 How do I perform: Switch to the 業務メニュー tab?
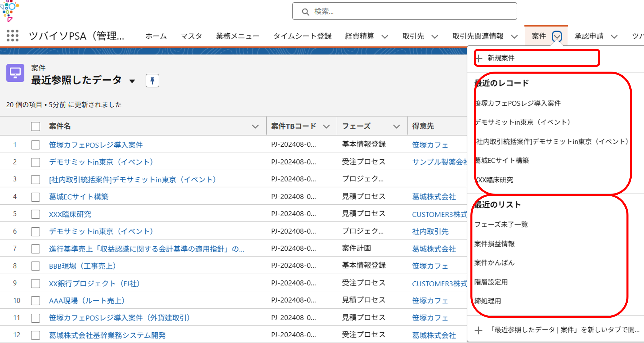(238, 36)
